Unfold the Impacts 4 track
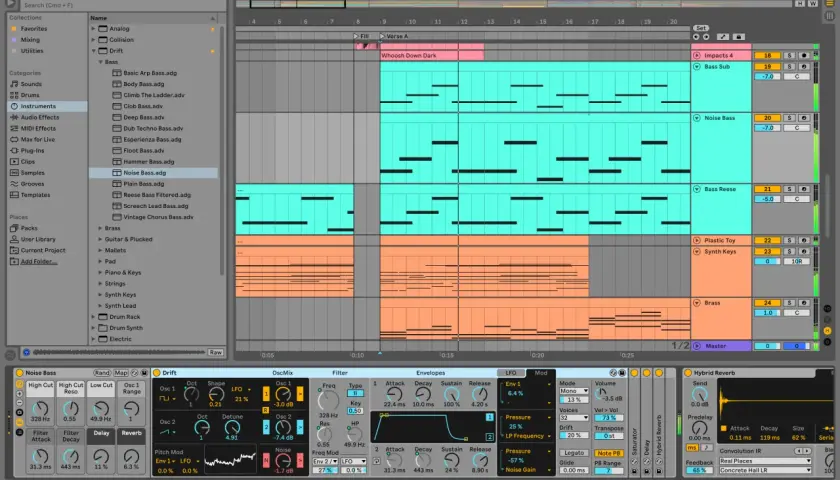This screenshot has height=480, width=840. click(x=696, y=56)
